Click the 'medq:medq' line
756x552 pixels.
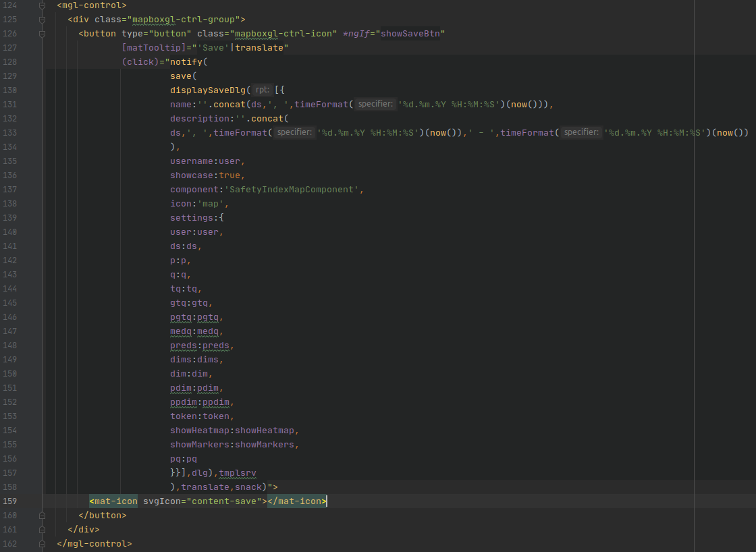click(197, 331)
